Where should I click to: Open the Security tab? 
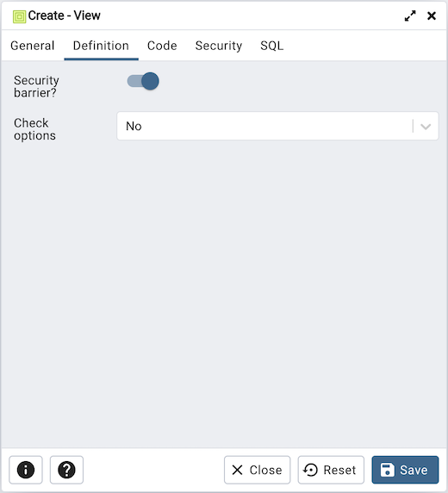(219, 46)
